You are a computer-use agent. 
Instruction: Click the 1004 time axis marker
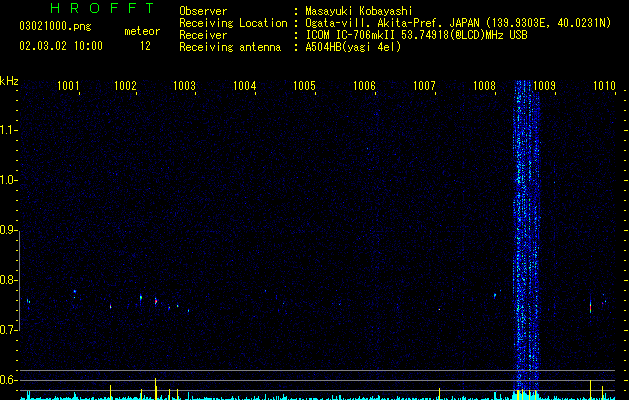point(244,85)
